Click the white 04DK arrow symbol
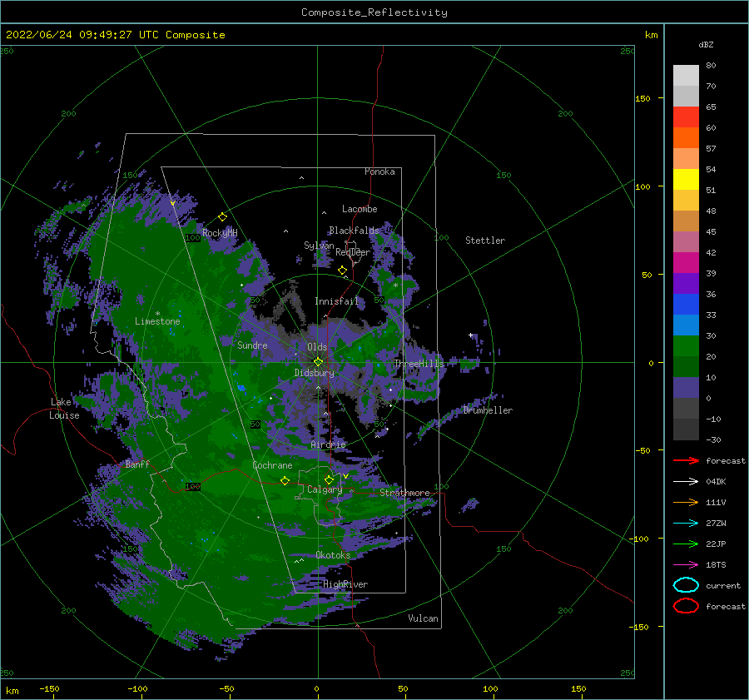Image resolution: width=749 pixels, height=700 pixels. [x=686, y=481]
